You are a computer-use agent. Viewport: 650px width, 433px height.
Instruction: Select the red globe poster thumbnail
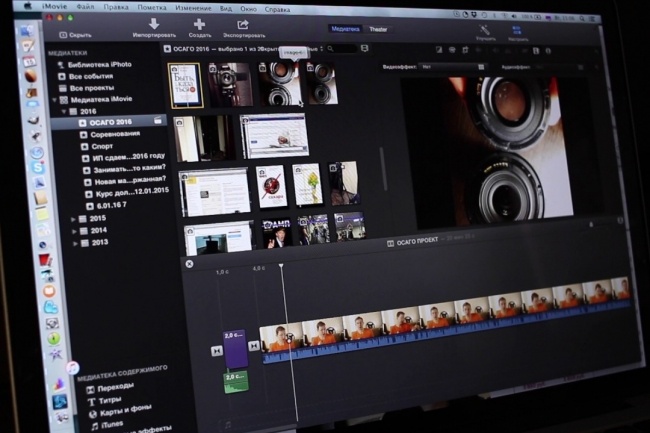[x=271, y=186]
